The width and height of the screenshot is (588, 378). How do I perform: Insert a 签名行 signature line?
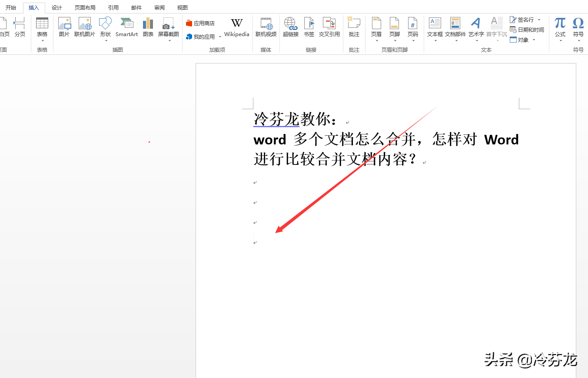coord(522,20)
